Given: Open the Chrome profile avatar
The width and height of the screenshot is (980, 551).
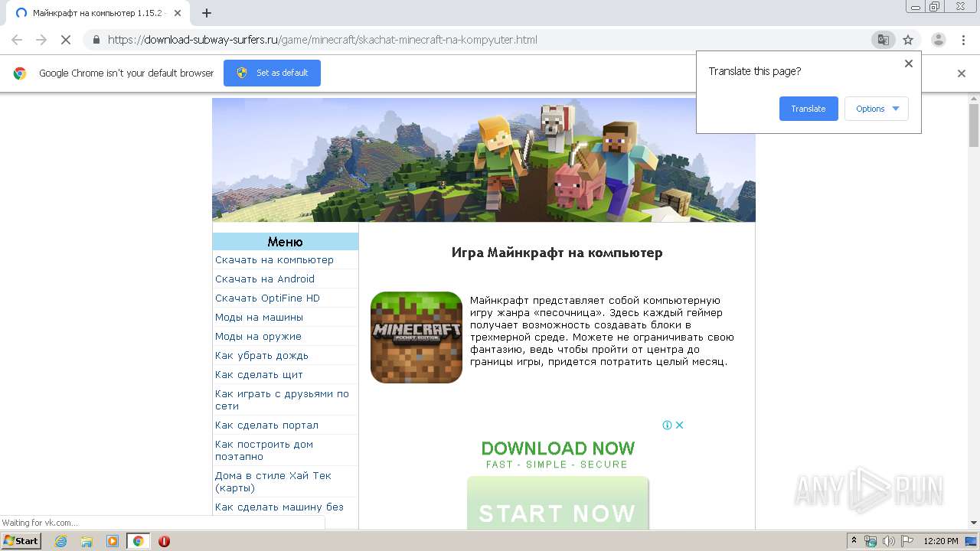Looking at the screenshot, I should pyautogui.click(x=939, y=40).
